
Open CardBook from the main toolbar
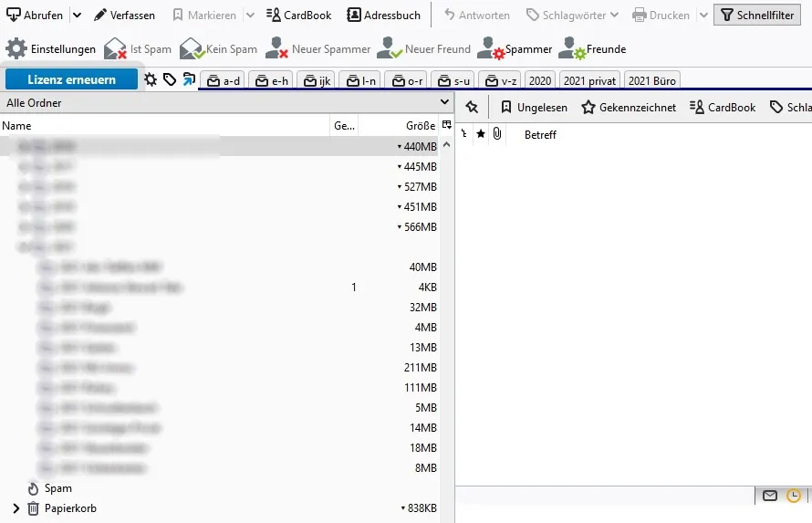point(299,15)
